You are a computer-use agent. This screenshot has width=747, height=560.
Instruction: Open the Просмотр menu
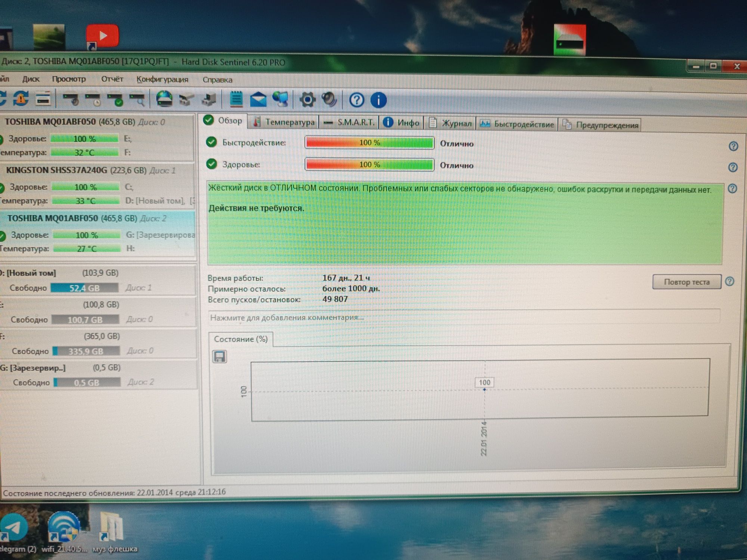pyautogui.click(x=69, y=79)
